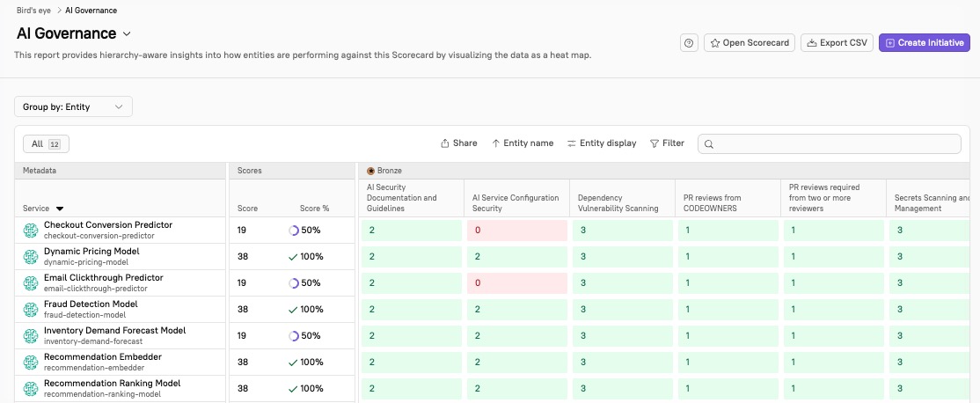Click the Scores section header
This screenshot has height=403, width=980.
[249, 171]
